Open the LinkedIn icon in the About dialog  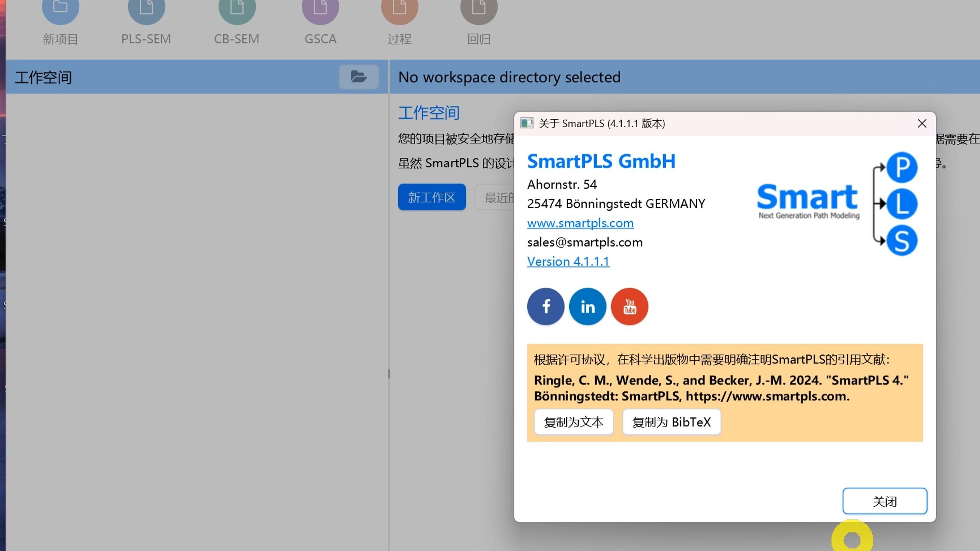pos(587,306)
